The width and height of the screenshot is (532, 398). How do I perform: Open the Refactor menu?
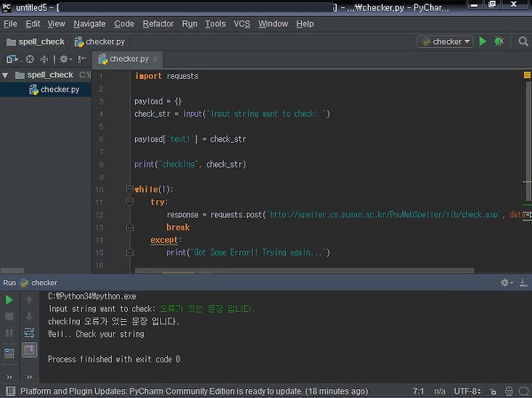tap(158, 24)
